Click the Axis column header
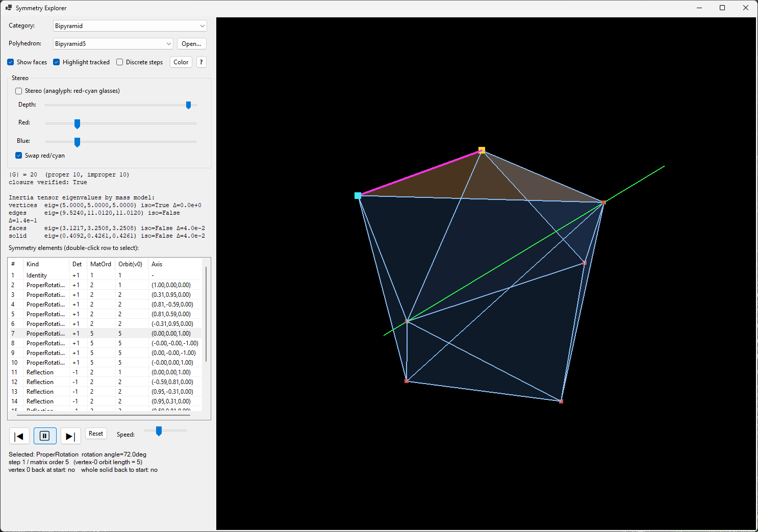The width and height of the screenshot is (758, 532). coord(175,264)
